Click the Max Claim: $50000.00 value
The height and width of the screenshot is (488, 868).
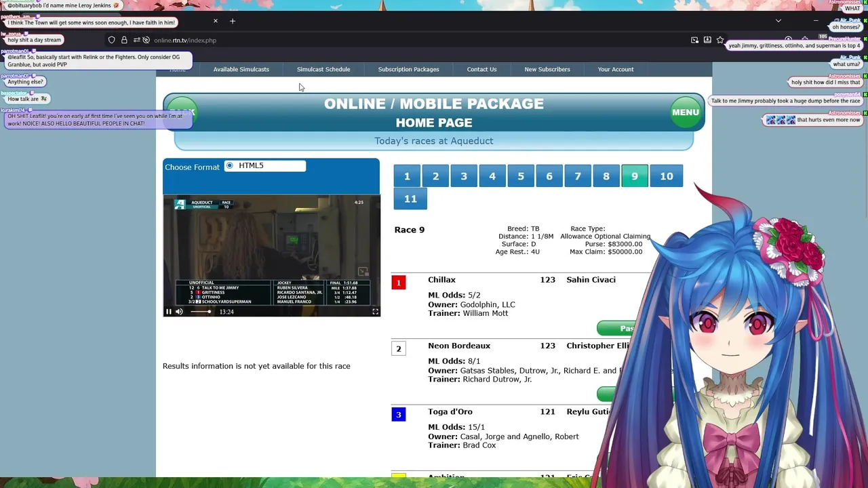point(606,251)
